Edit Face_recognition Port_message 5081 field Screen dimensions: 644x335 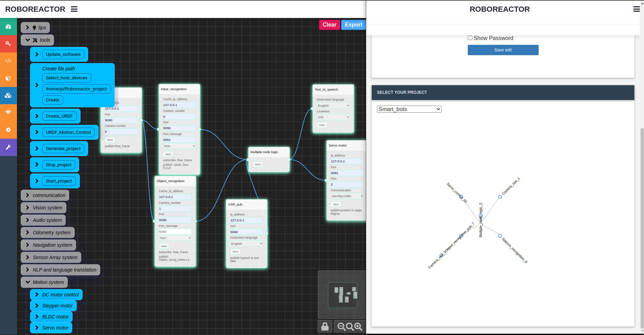(179, 140)
